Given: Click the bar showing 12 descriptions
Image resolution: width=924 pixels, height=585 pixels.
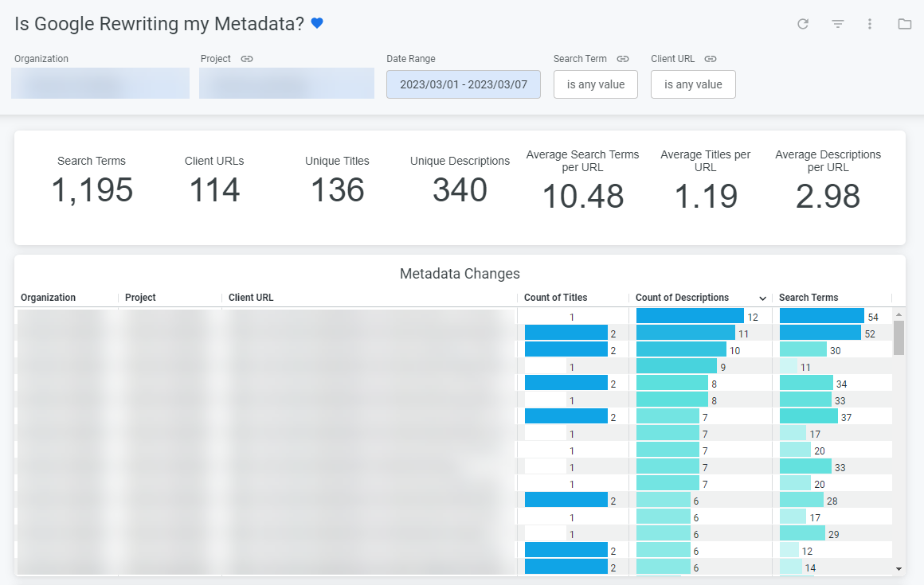Looking at the screenshot, I should coord(690,317).
